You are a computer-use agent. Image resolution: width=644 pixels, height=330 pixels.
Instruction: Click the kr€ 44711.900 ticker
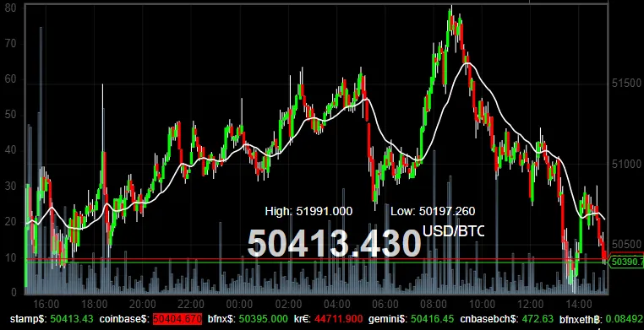(329, 319)
